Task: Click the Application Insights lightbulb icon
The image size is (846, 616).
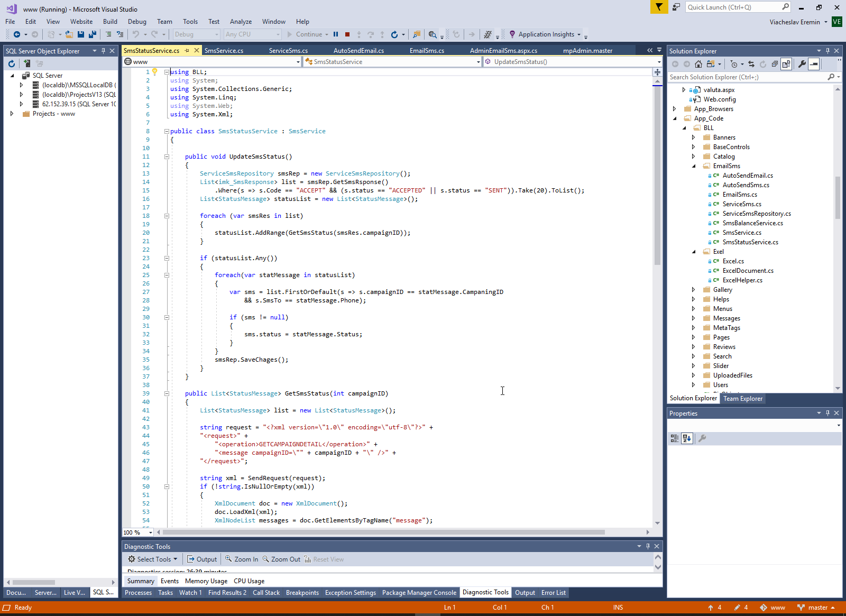Action: coord(512,34)
